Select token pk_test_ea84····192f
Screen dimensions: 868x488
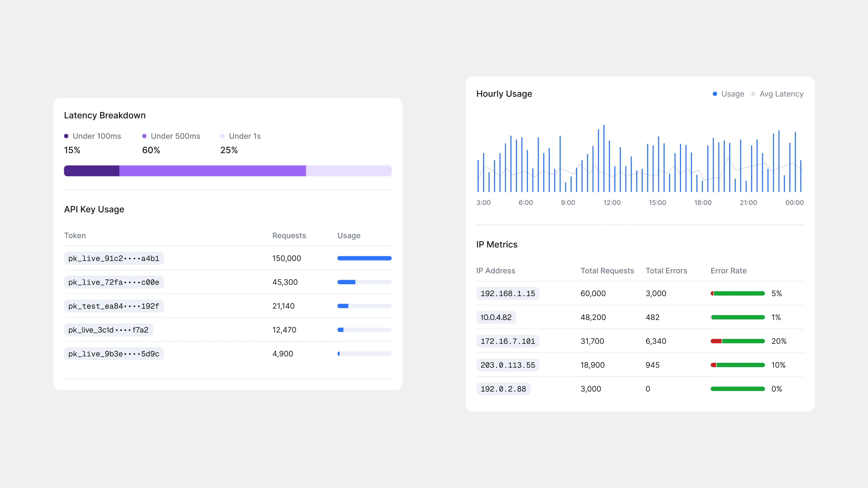coord(114,306)
